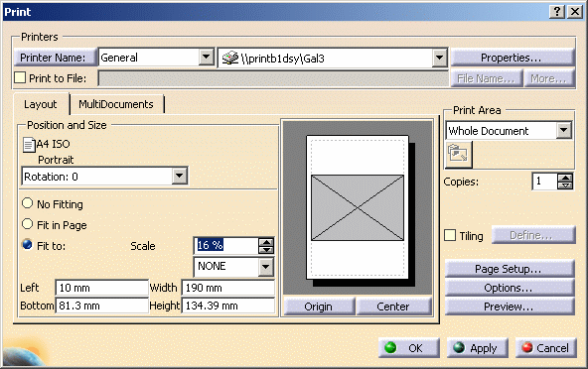Increase the Copies count with up arrow
This screenshot has height=369, width=588.
(565, 178)
